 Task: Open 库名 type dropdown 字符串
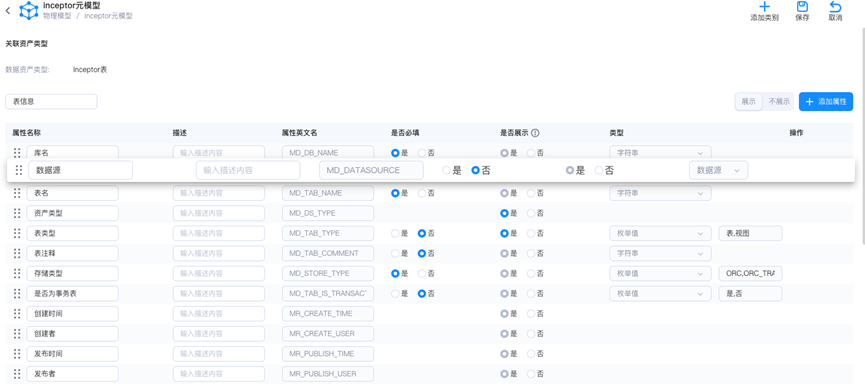(x=660, y=153)
